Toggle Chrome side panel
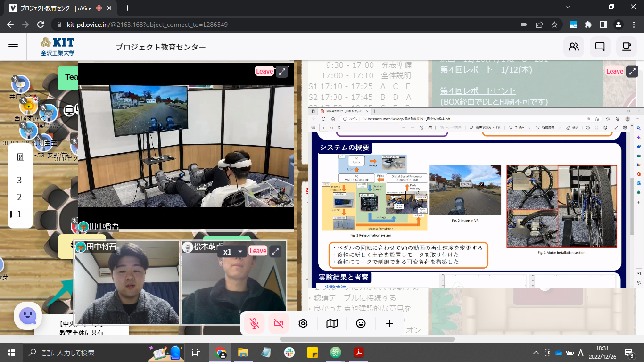This screenshot has width=644, height=362. [x=603, y=25]
